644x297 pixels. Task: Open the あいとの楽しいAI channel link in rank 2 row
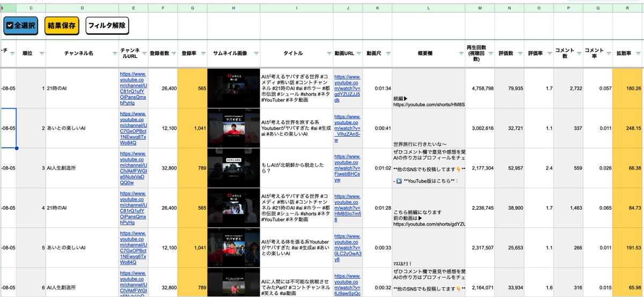(x=133, y=129)
